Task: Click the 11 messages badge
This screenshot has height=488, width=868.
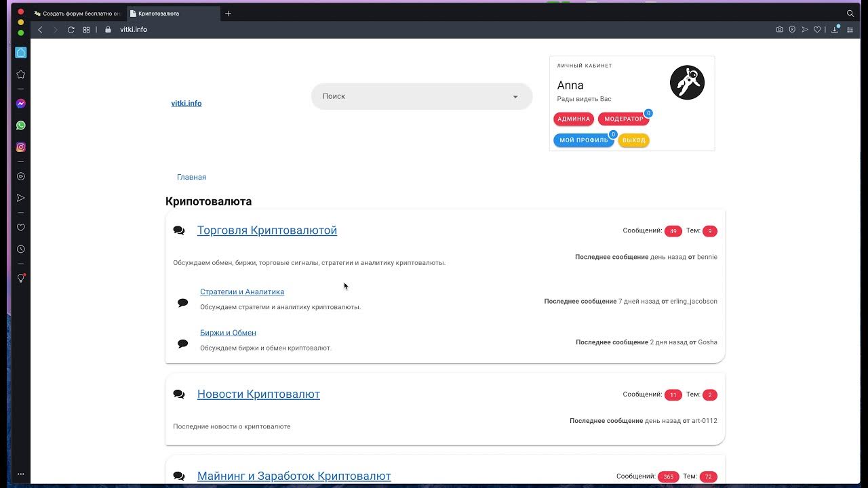Action: point(673,395)
